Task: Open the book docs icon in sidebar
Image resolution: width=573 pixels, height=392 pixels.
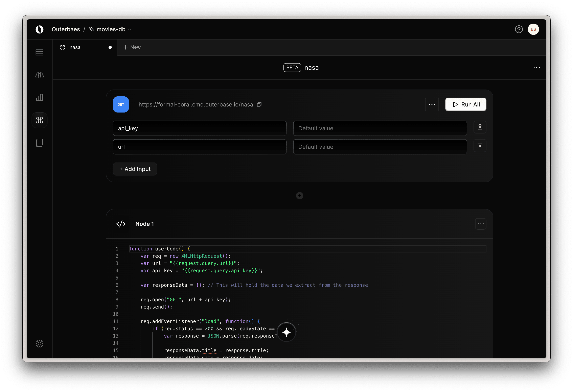Action: tap(40, 143)
